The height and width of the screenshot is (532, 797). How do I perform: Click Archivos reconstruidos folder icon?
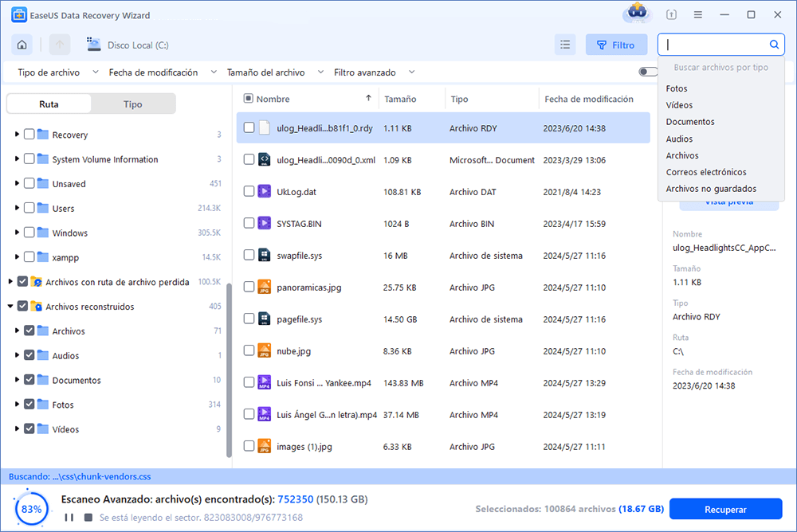click(36, 306)
